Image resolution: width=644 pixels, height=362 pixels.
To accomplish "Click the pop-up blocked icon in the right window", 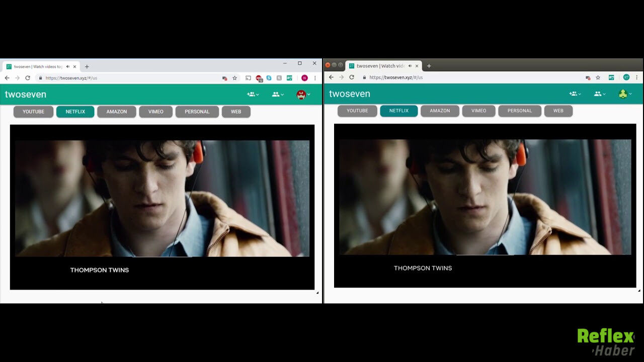I will (x=588, y=77).
